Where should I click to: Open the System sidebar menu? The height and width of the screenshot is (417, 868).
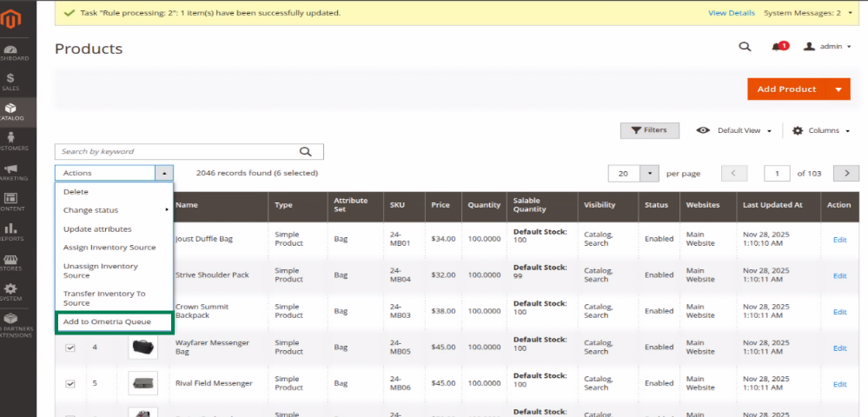[x=10, y=293]
